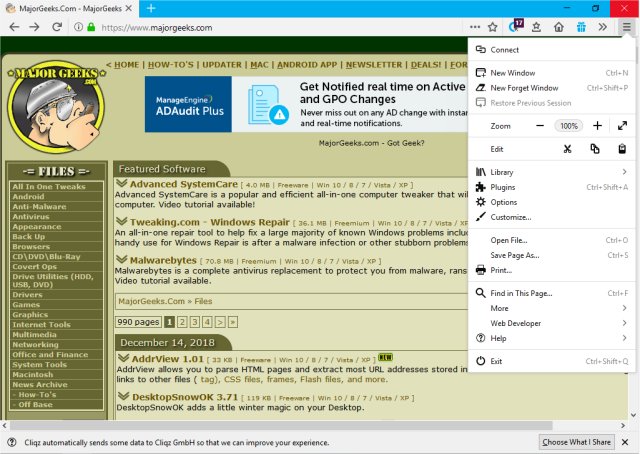Zoom out with the minus button
The width and height of the screenshot is (640, 454).
[540, 126]
